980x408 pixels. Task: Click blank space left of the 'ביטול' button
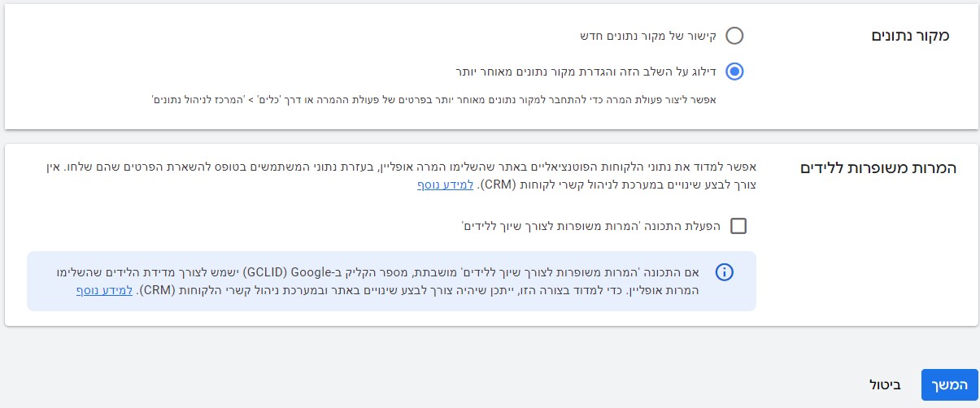(x=488, y=385)
